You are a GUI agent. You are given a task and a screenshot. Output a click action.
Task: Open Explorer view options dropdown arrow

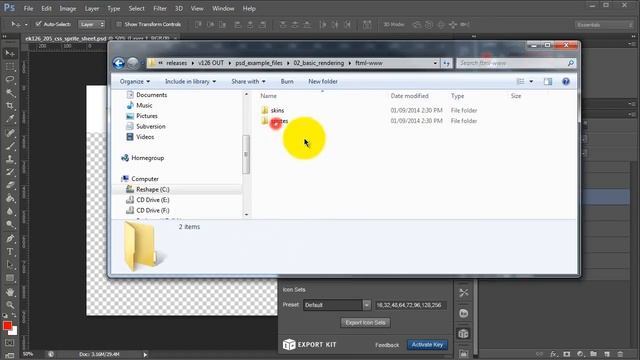point(531,82)
